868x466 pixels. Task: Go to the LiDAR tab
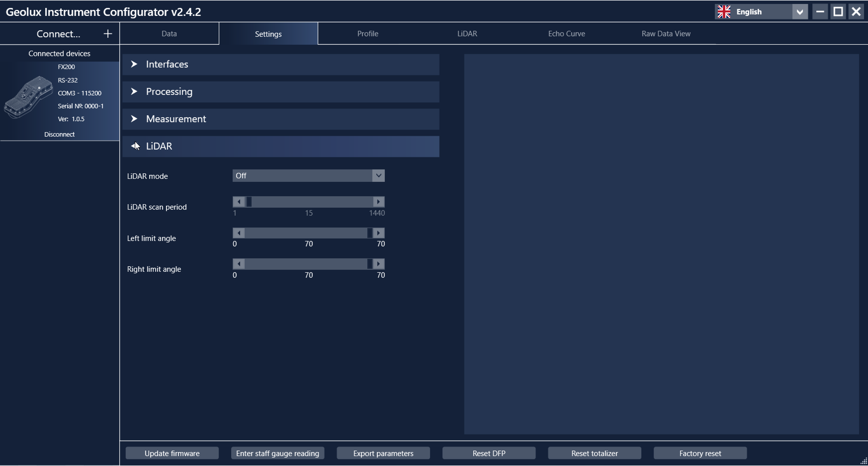467,34
